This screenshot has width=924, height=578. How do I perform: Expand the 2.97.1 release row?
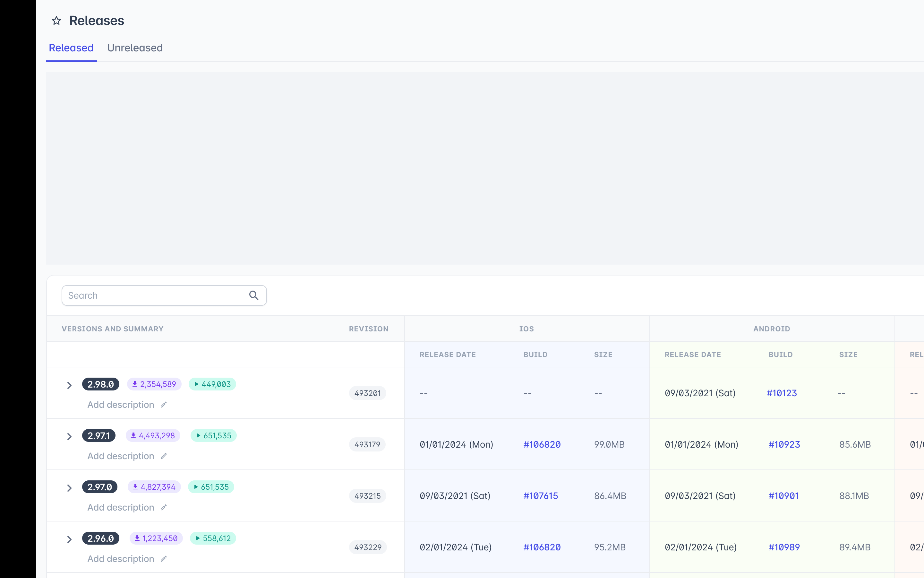point(69,436)
